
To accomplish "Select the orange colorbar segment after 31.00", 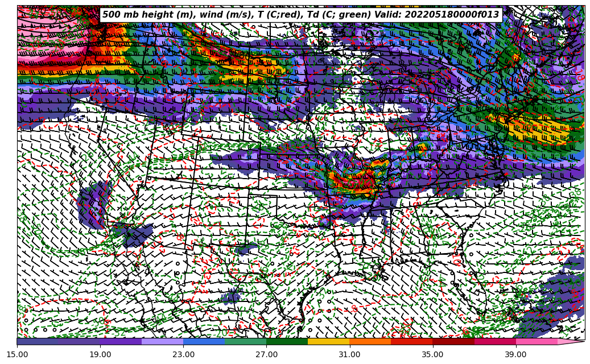I will point(370,341).
